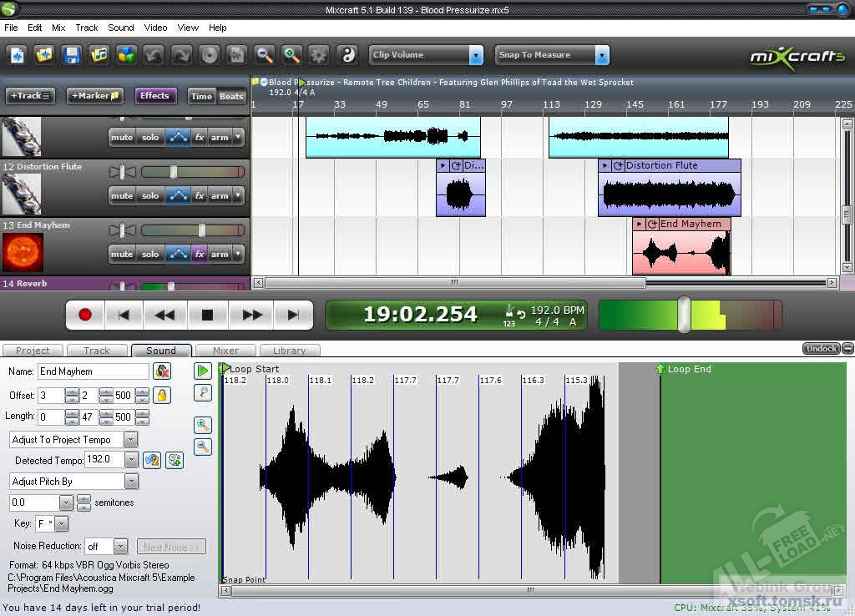This screenshot has width=855, height=616.
Task: Click zoom-in magnifier in Sound waveform panel
Action: pos(203,425)
